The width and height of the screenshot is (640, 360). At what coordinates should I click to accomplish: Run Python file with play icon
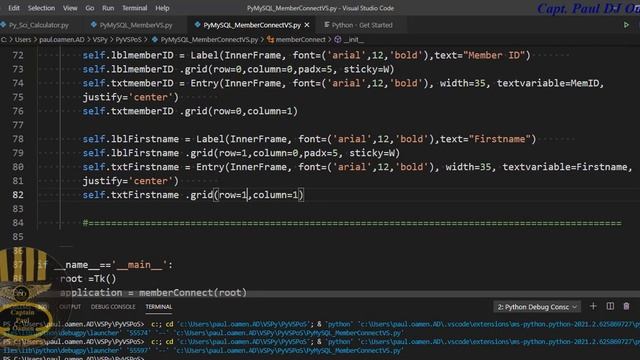pyautogui.click(x=626, y=25)
